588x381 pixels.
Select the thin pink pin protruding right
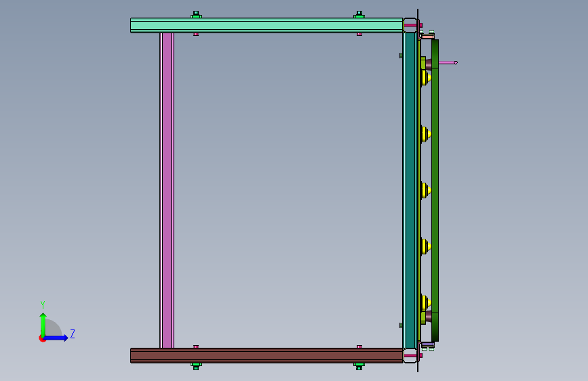pos(448,62)
